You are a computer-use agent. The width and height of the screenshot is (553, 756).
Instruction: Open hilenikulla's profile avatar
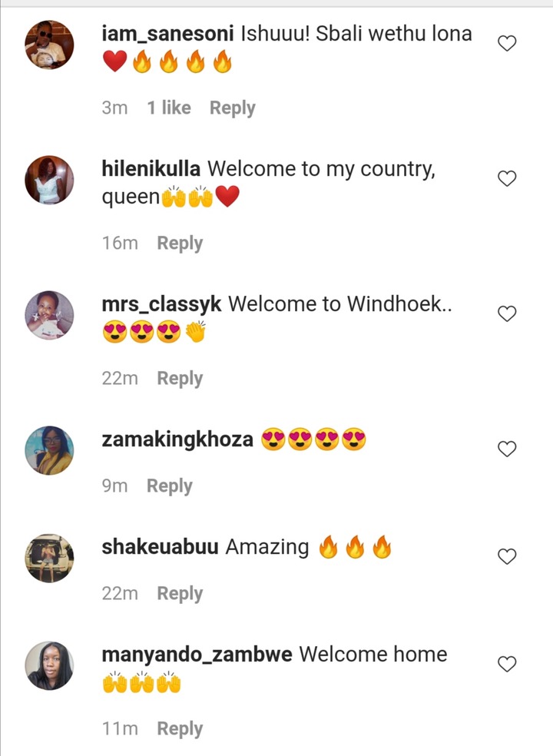(x=49, y=180)
